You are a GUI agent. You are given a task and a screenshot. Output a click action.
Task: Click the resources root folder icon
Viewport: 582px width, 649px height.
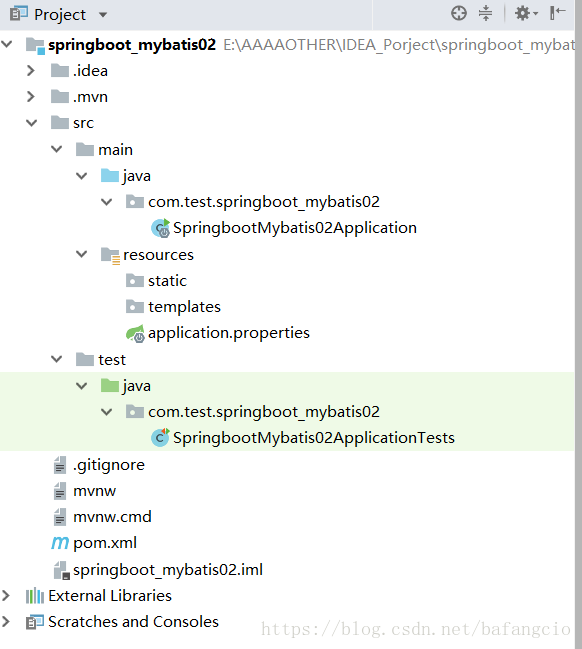(111, 255)
